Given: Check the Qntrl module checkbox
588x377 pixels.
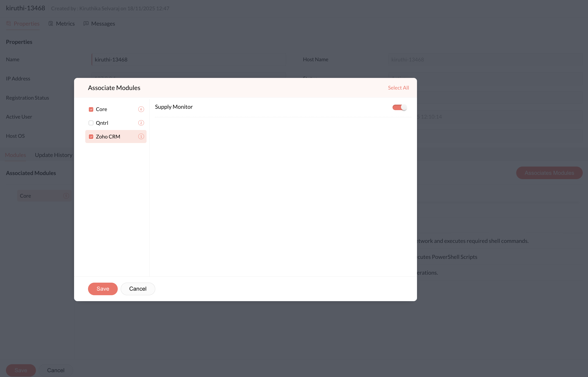Looking at the screenshot, I should point(91,123).
